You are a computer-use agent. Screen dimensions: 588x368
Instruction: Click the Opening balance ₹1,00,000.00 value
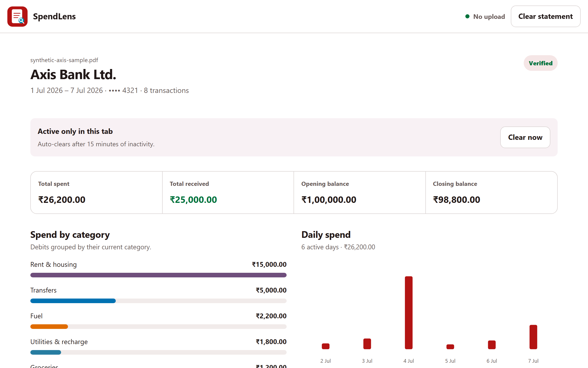pyautogui.click(x=328, y=200)
